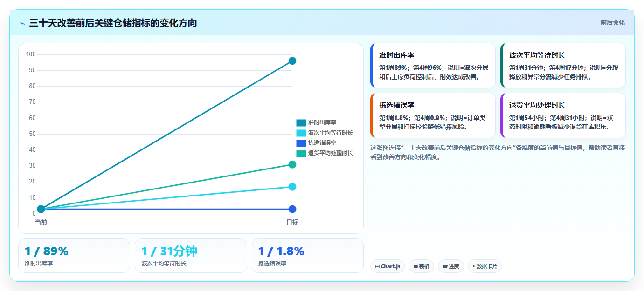Click the 拣选错误率 target data point
The height and width of the screenshot is (291, 644).
click(x=292, y=209)
